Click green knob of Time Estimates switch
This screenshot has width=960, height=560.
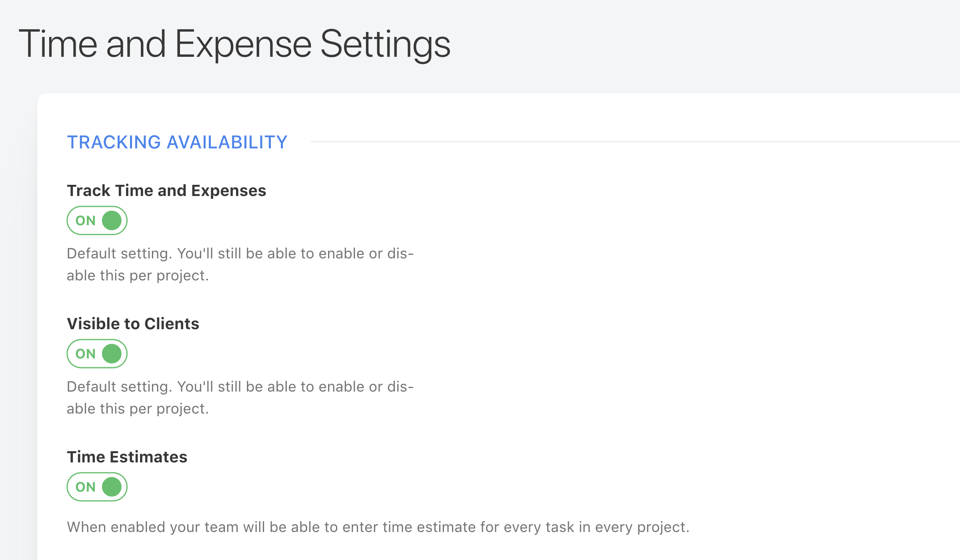coord(112,487)
